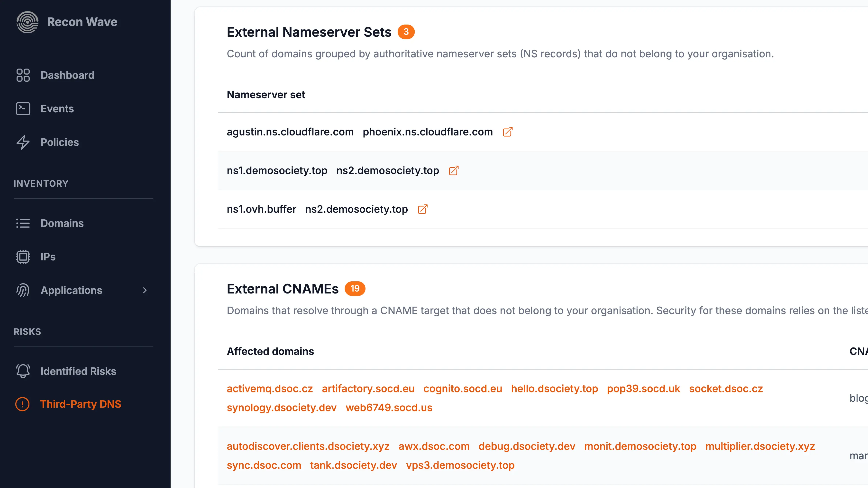This screenshot has width=868, height=488.
Task: Click the External CNAMEs count badge 19
Action: pos(355,289)
